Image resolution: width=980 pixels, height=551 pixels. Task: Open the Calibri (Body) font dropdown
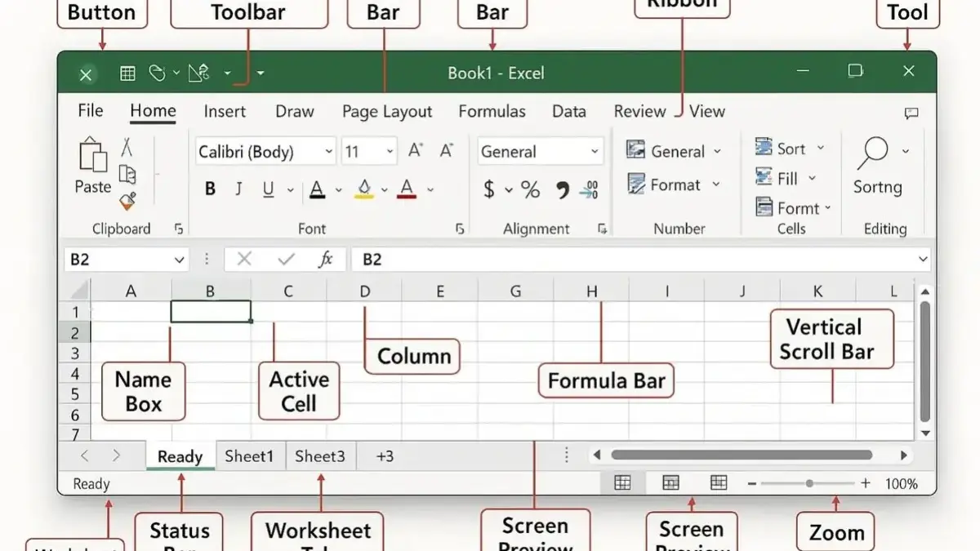tap(266, 152)
